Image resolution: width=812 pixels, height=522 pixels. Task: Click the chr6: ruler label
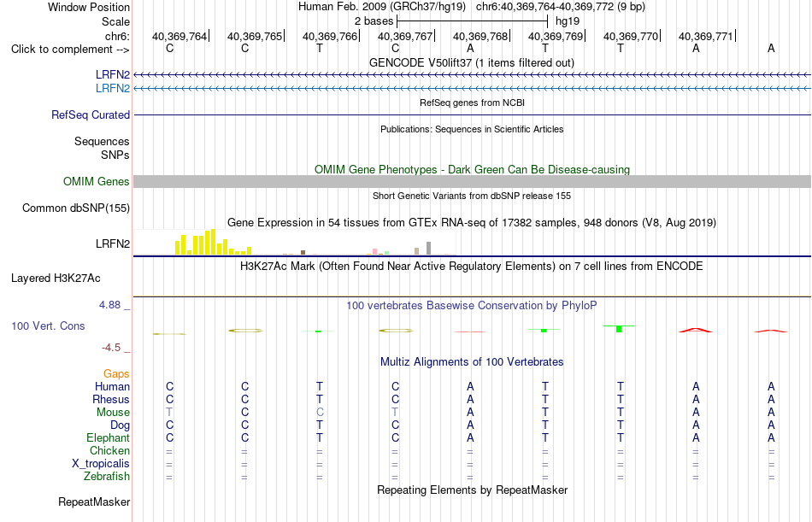click(x=118, y=36)
